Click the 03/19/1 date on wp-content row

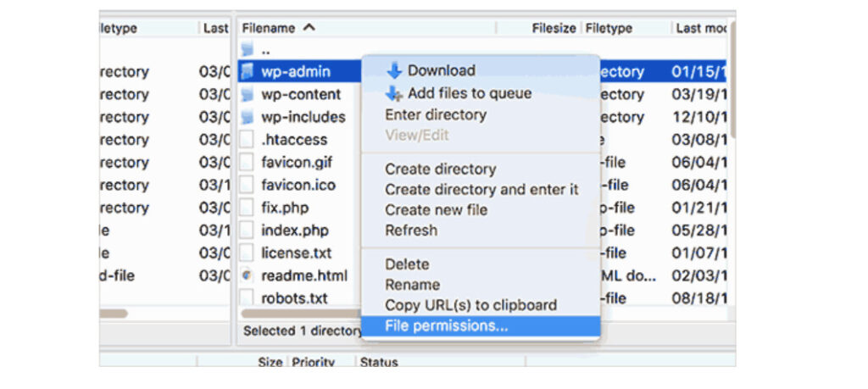click(x=698, y=94)
